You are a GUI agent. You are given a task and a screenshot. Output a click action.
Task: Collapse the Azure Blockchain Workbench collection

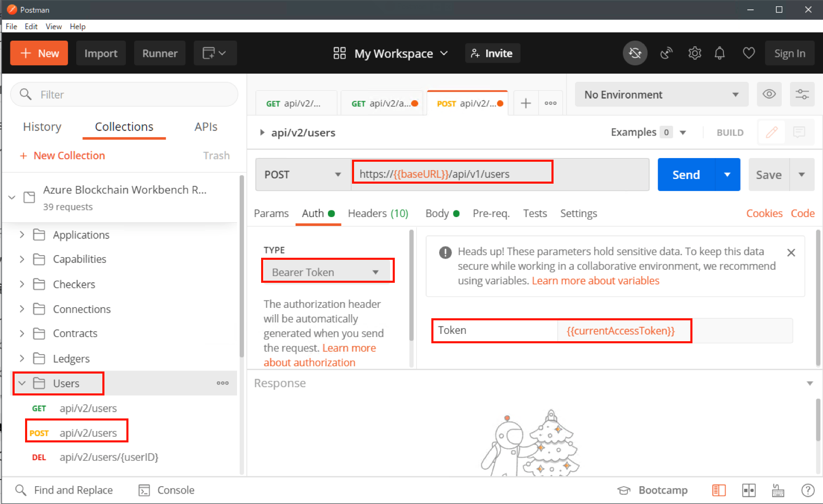[x=12, y=197]
